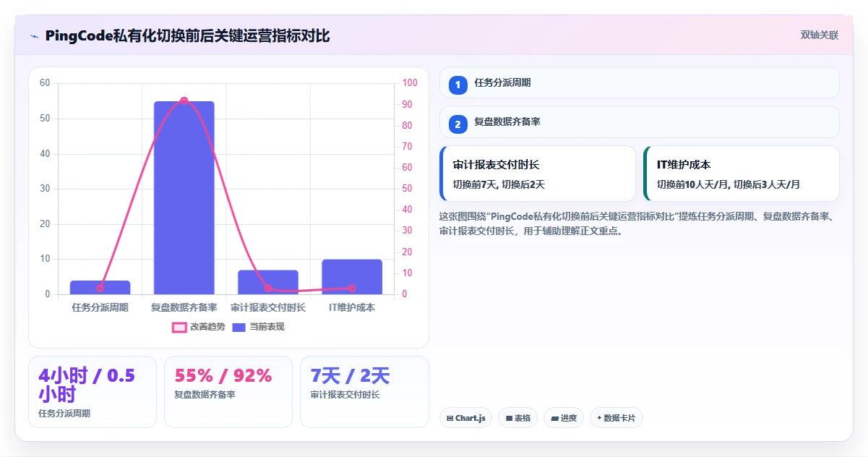The width and height of the screenshot is (868, 457).
Task: Select the 表格 tag
Action: pyautogui.click(x=517, y=418)
